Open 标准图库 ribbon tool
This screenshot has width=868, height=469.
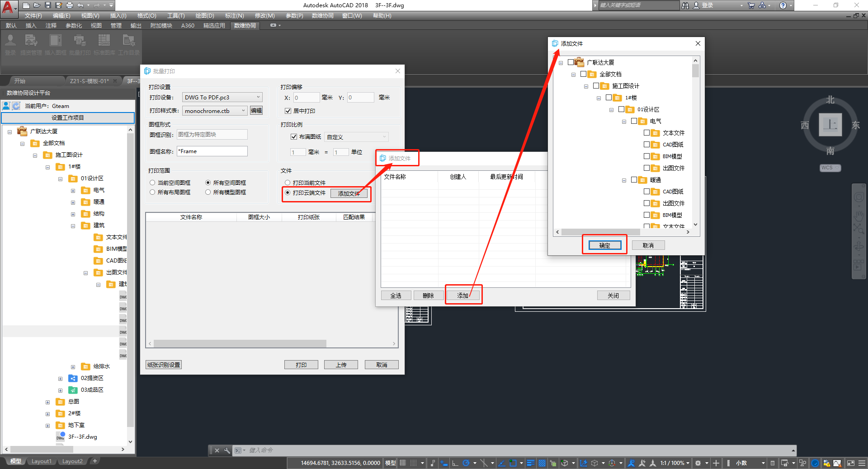click(104, 44)
